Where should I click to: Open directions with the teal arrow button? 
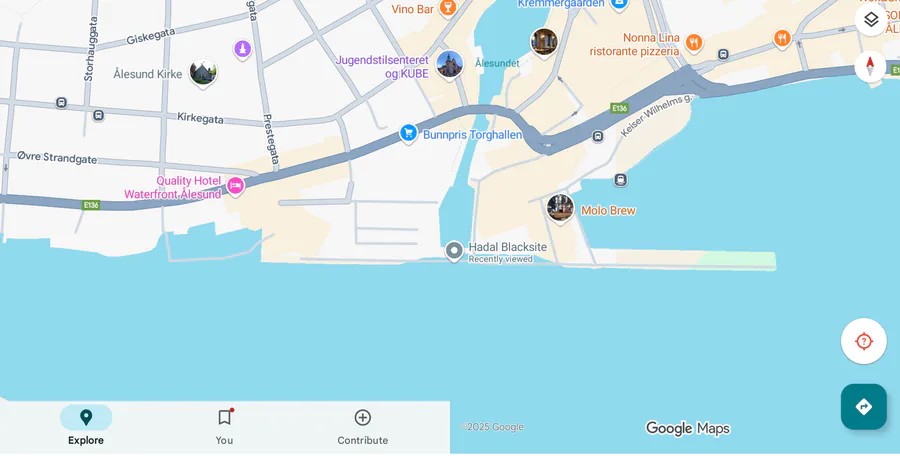pos(863,407)
